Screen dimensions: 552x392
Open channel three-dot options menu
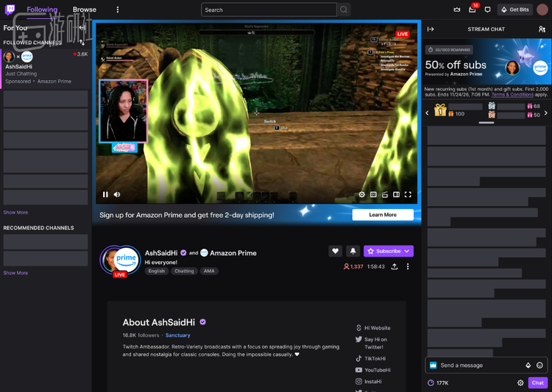pyautogui.click(x=408, y=267)
